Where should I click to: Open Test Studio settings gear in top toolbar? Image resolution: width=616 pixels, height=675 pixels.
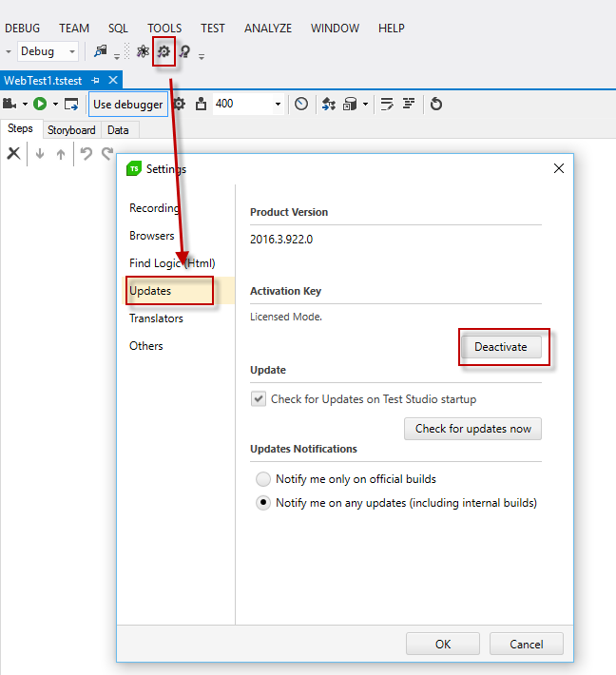tap(164, 51)
